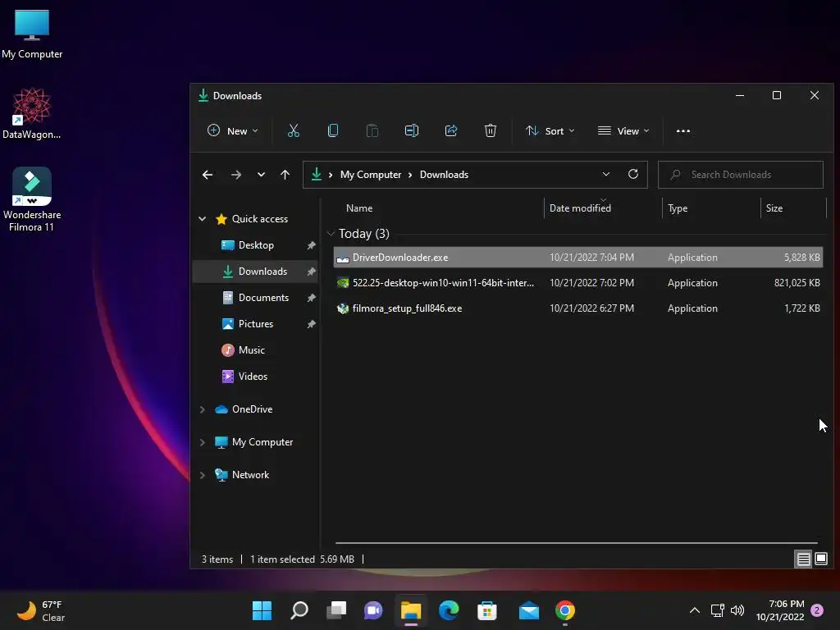This screenshot has width=840, height=630.
Task: Open the New item dropdown
Action: coord(232,130)
